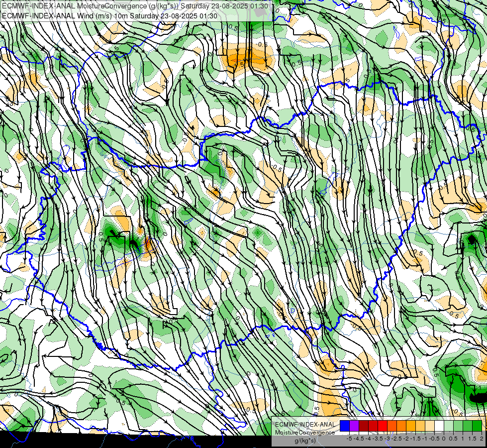Click the legend tick label -3.5

[x=378, y=439]
